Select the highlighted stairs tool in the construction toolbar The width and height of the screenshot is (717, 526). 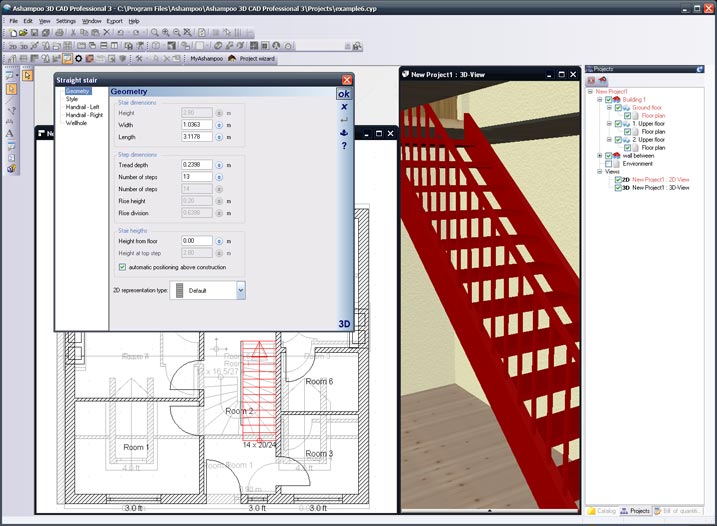67,59
